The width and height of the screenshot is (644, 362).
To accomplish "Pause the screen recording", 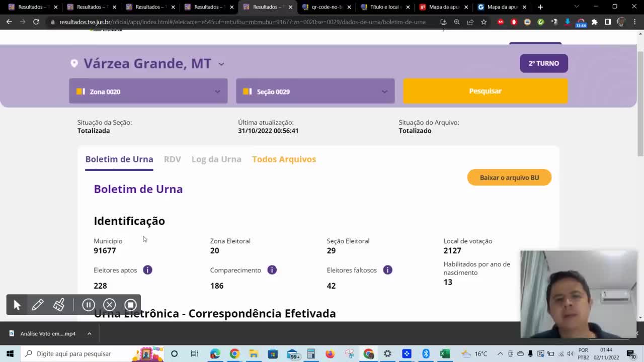I will (x=89, y=305).
